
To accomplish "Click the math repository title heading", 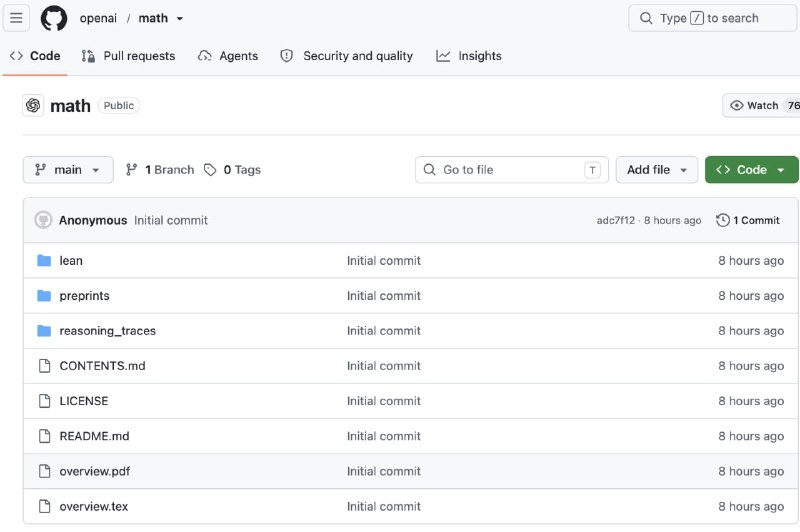I will 70,106.
